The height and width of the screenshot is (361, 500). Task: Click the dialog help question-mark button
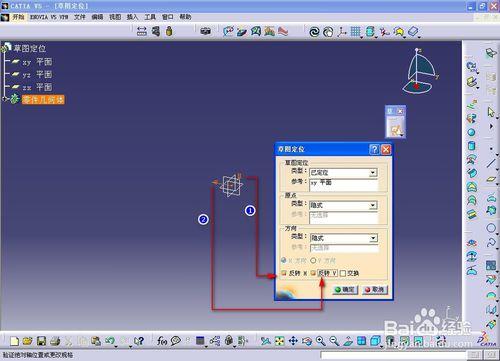(374, 149)
